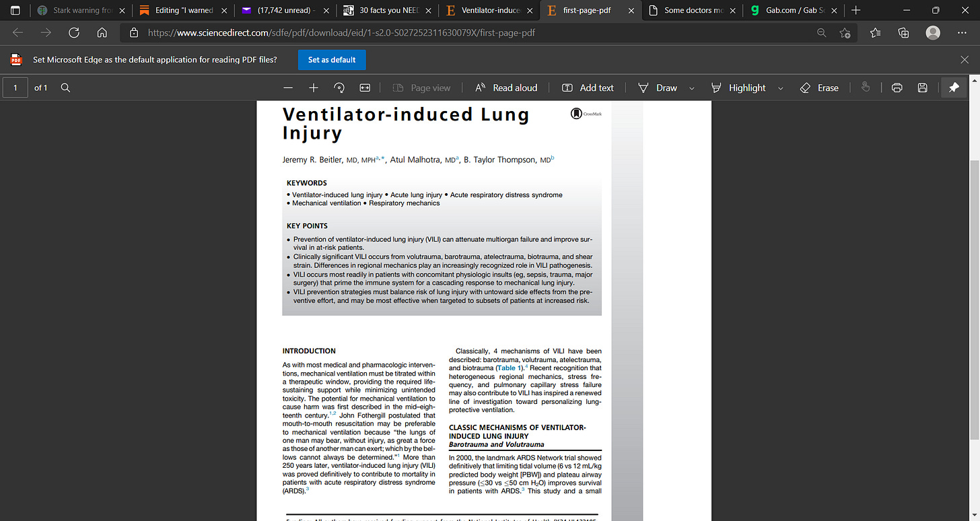Open Collections panel

pos(904,32)
